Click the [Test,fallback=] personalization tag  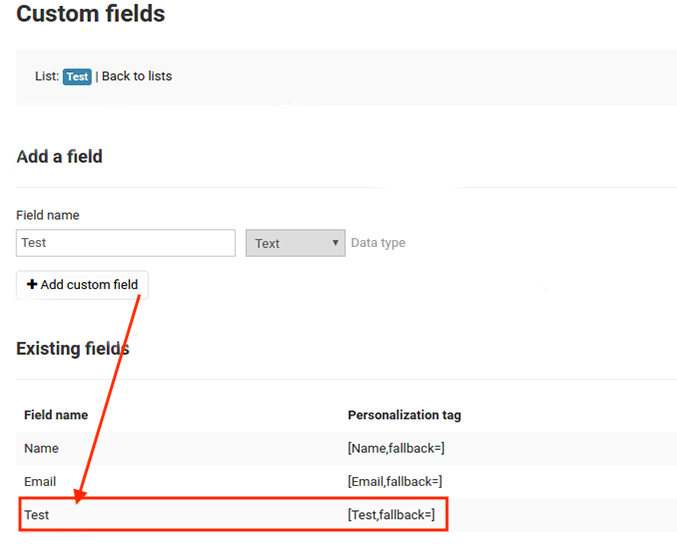pyautogui.click(x=391, y=515)
